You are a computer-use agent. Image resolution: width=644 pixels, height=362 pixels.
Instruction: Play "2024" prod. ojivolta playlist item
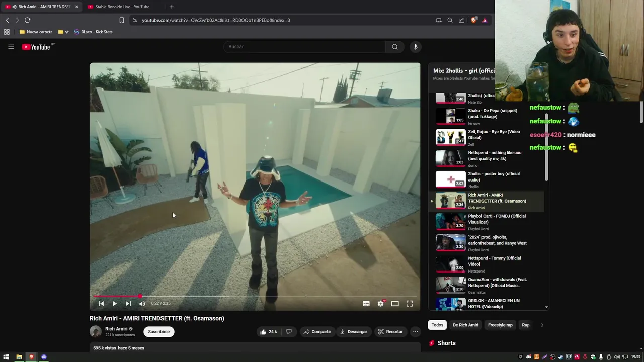click(x=486, y=242)
